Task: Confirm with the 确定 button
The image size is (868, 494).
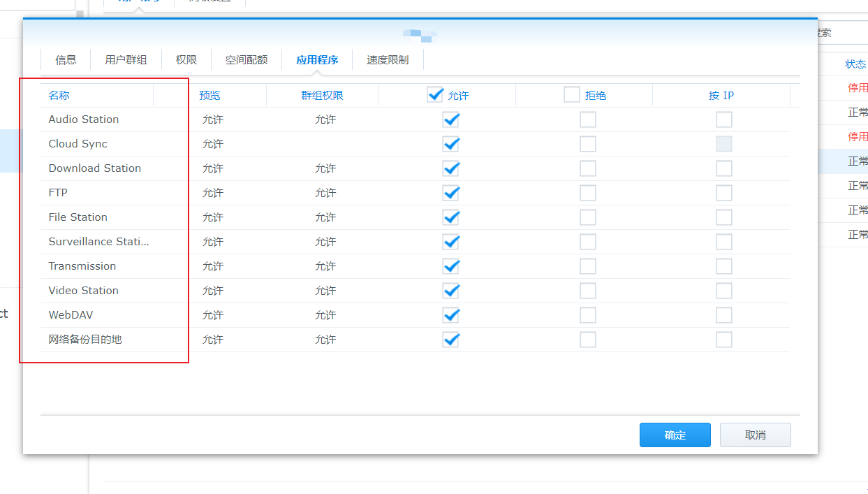Action: (x=675, y=435)
